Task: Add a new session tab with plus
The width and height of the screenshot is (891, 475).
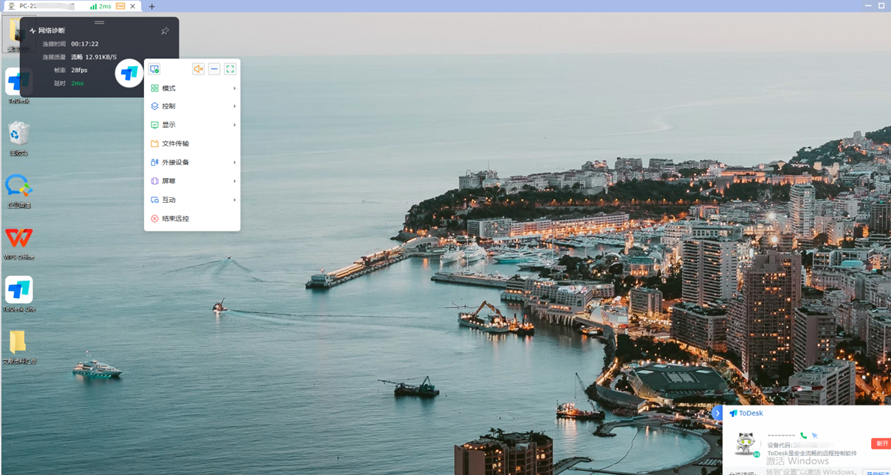Action: [x=152, y=6]
